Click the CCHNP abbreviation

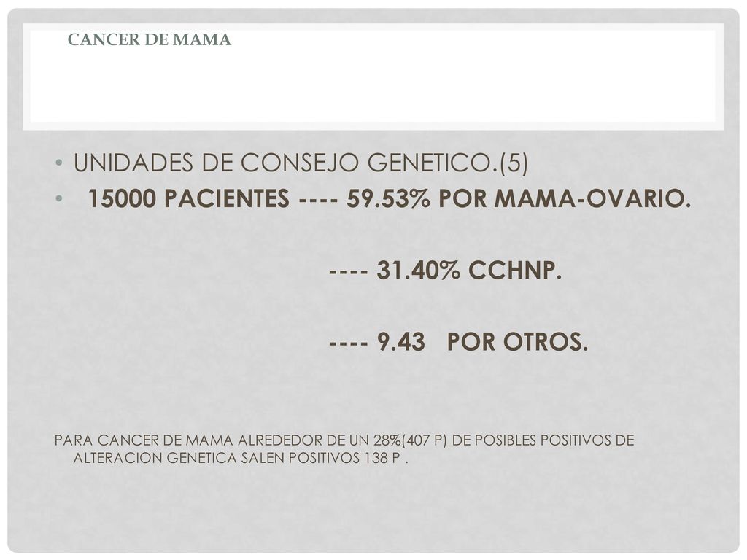[515, 270]
